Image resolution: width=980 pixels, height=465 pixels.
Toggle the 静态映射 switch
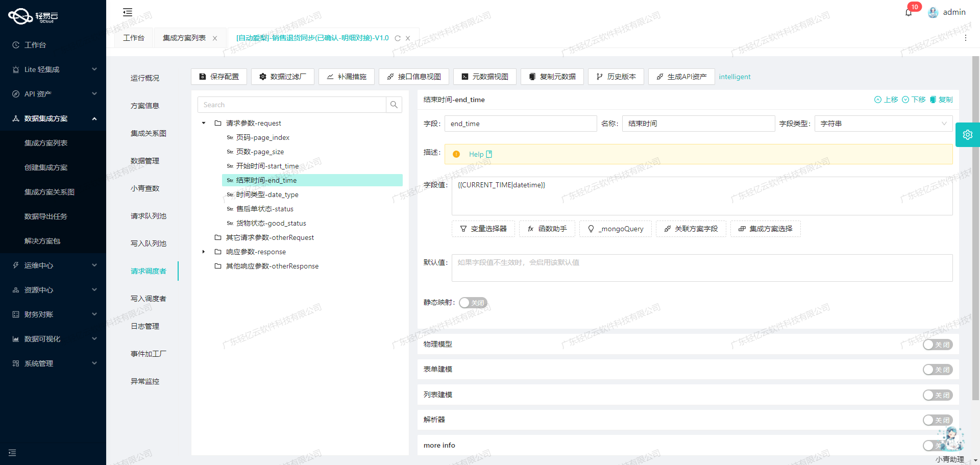click(x=473, y=303)
